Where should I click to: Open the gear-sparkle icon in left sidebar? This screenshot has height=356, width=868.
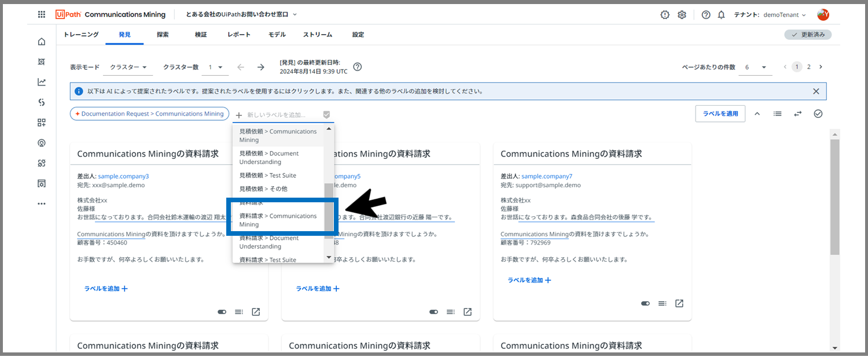tap(42, 163)
